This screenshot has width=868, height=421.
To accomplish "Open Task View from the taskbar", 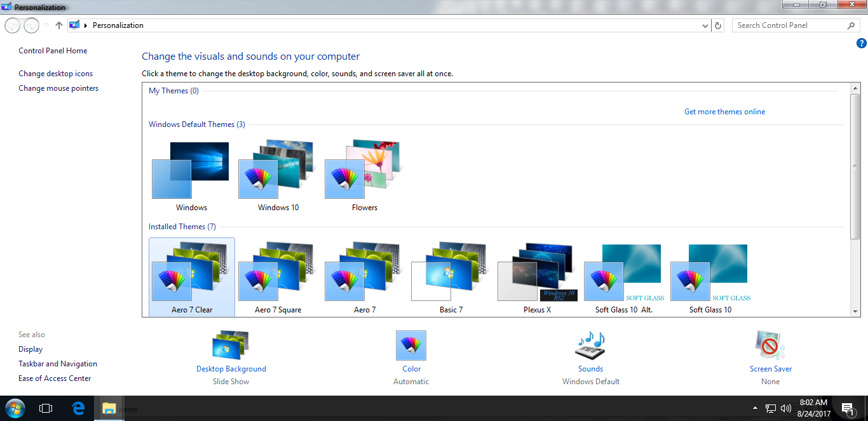I will point(46,408).
